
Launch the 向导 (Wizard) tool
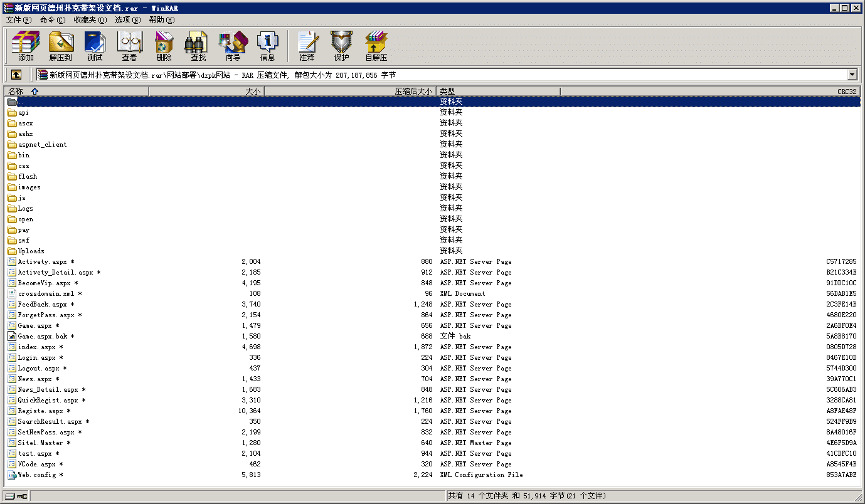tap(233, 46)
